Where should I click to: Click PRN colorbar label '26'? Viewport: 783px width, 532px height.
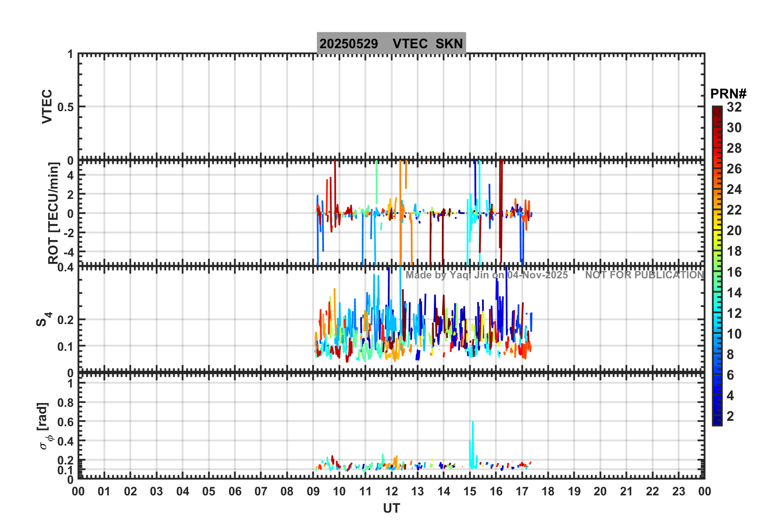coord(734,169)
